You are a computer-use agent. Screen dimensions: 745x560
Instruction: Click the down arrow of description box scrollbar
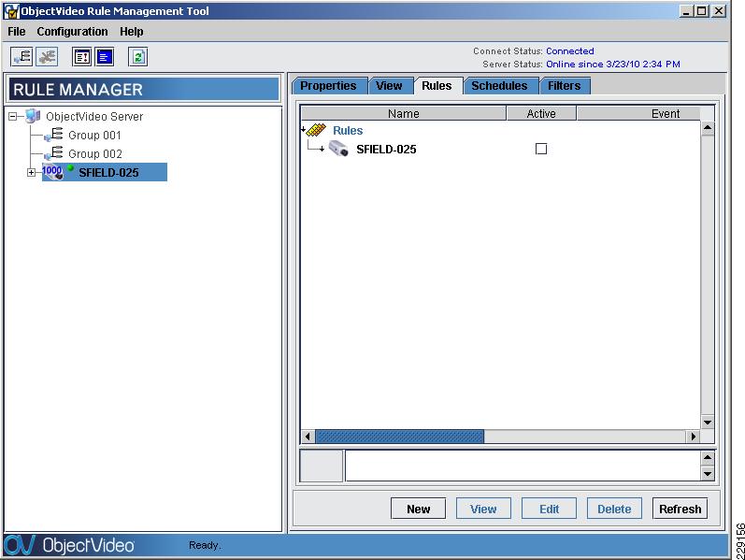[708, 473]
